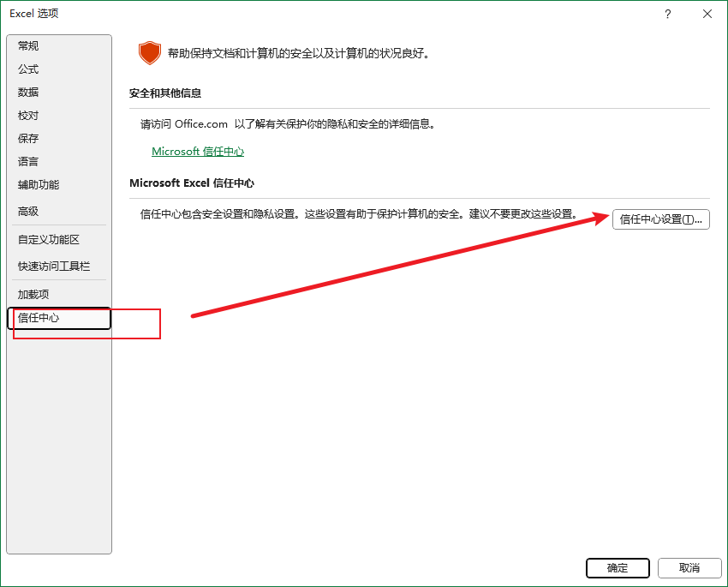Click the 请访问 Office.com description text
The image size is (728, 587).
click(288, 124)
